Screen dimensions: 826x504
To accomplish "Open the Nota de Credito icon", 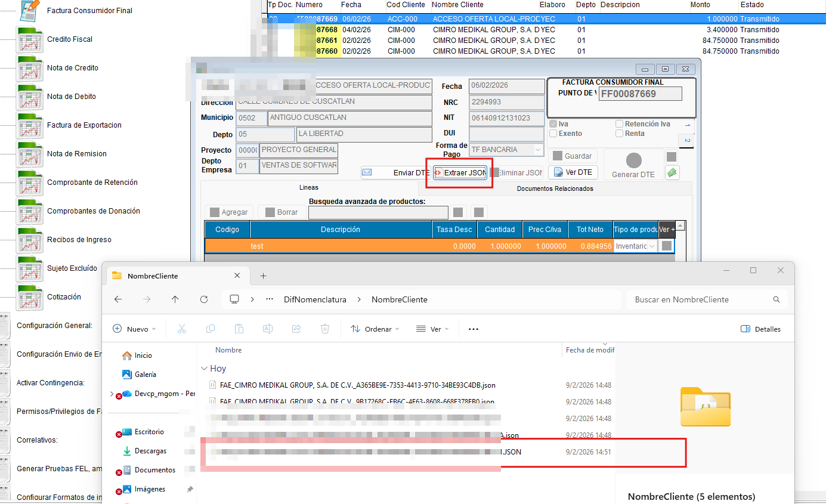I will coord(30,68).
